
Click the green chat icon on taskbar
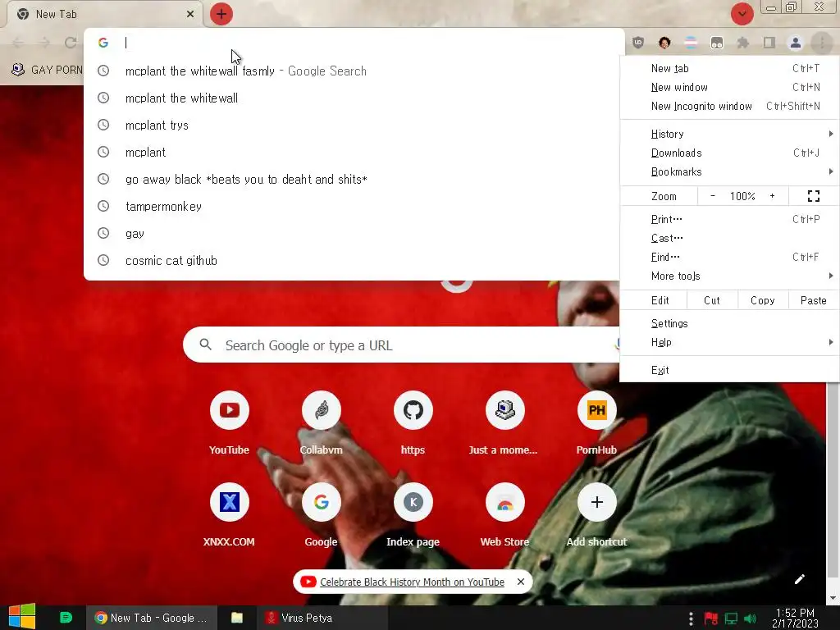pos(66,618)
